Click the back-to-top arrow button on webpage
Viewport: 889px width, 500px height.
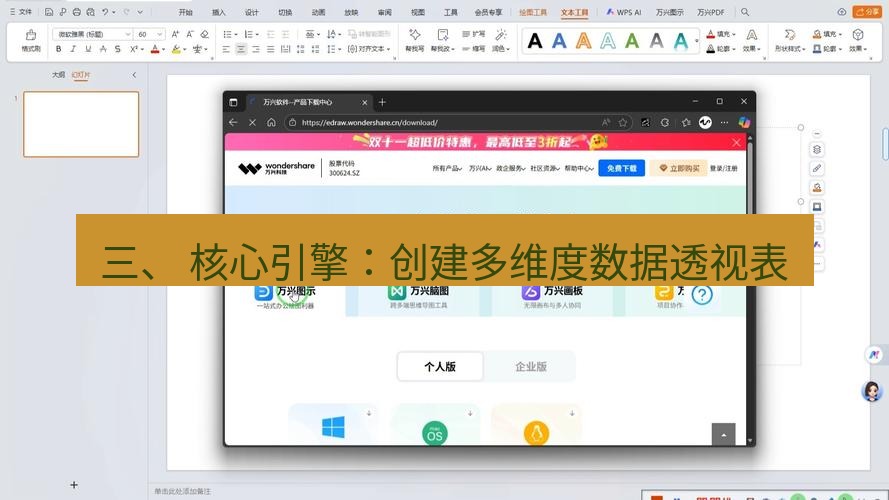click(x=723, y=435)
